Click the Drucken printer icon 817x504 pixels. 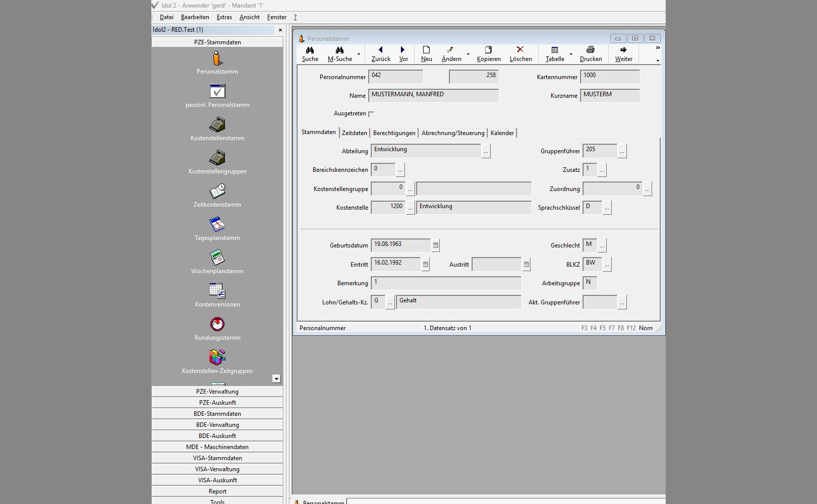pyautogui.click(x=591, y=50)
